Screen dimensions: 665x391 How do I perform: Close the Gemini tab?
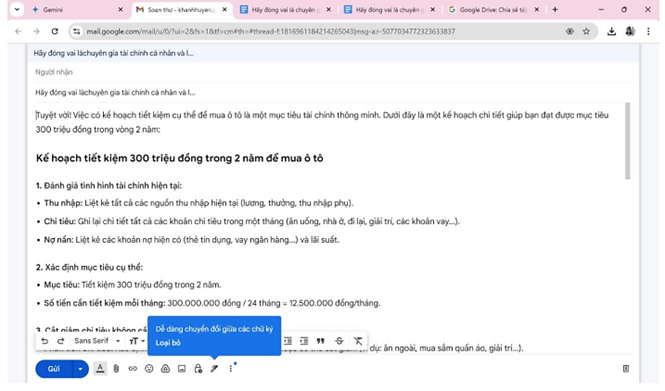pyautogui.click(x=120, y=9)
